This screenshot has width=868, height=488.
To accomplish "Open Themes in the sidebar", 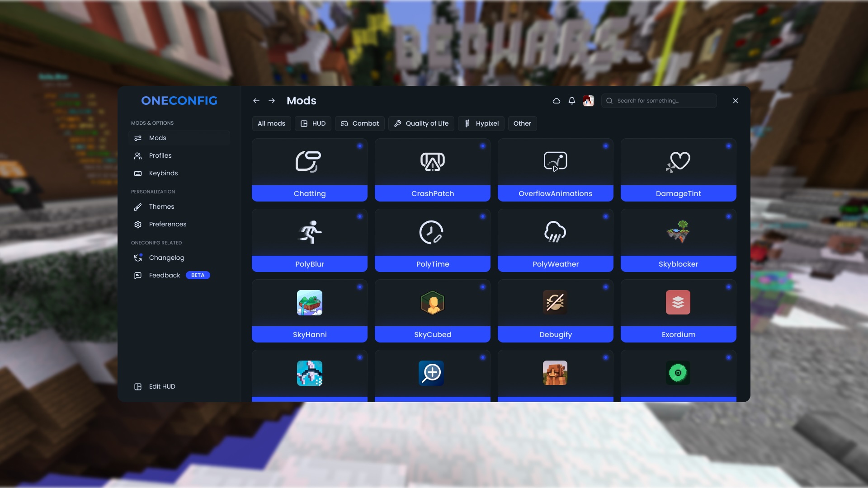I will point(179,206).
